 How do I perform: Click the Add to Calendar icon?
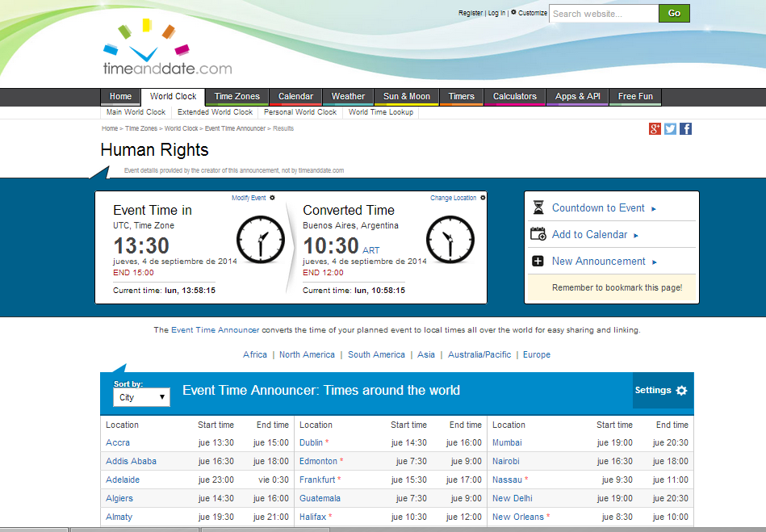(538, 235)
